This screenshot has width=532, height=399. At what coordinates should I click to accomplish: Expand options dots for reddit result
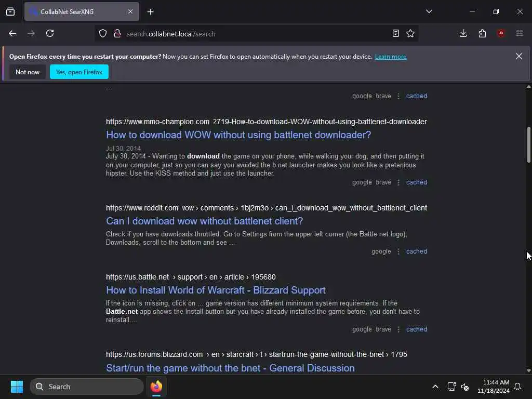[x=398, y=252]
